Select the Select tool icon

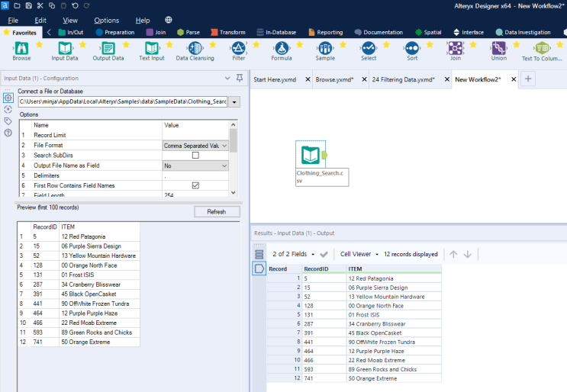(369, 48)
